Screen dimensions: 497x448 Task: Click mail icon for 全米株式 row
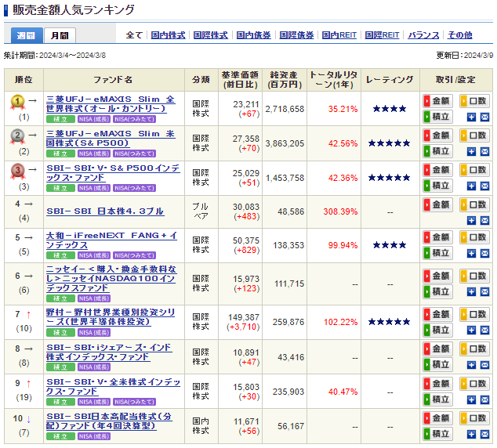pyautogui.click(x=484, y=400)
